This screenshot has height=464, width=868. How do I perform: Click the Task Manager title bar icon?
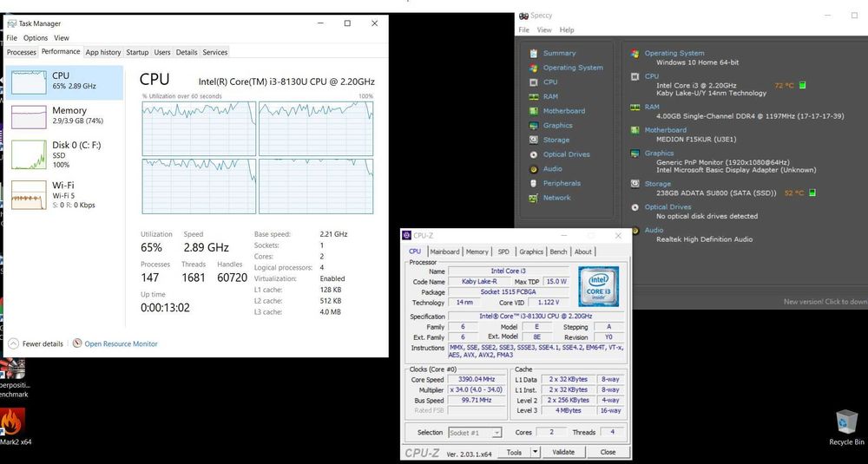click(x=11, y=23)
